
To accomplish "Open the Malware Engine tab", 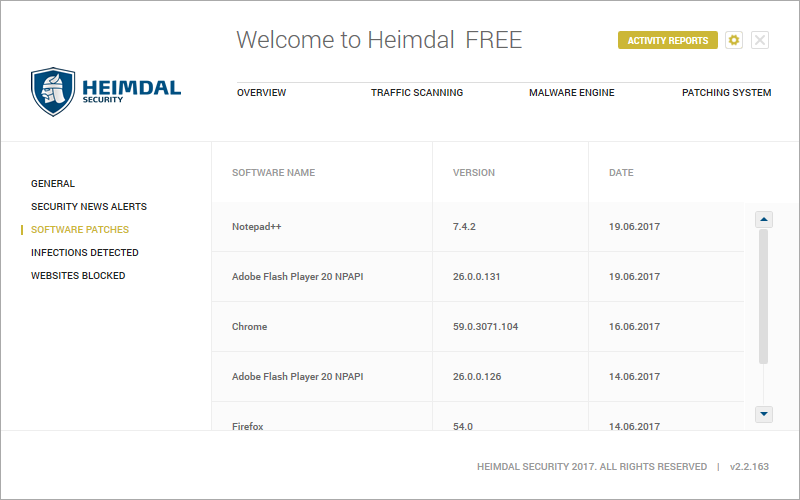I will [571, 93].
